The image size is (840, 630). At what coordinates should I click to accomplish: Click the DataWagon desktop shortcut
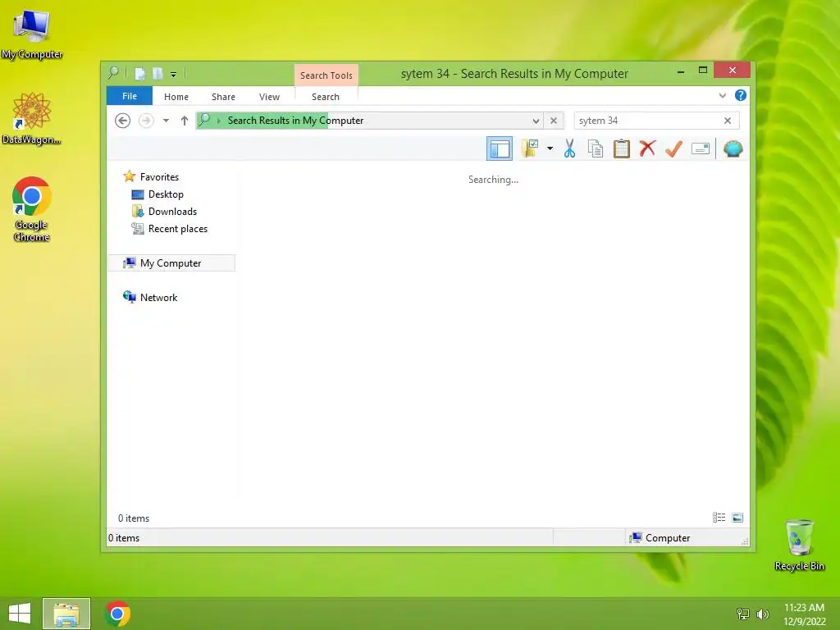tap(32, 119)
